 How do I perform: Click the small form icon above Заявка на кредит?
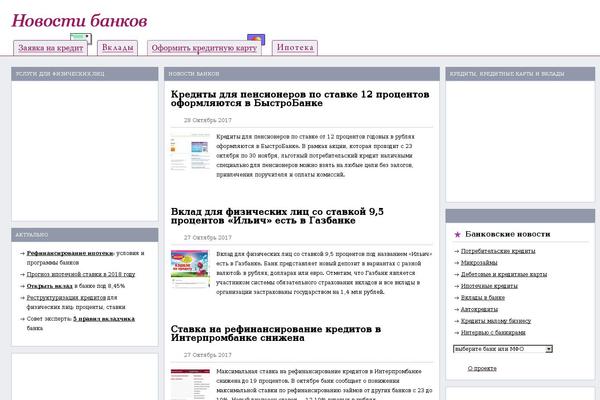tap(81, 38)
